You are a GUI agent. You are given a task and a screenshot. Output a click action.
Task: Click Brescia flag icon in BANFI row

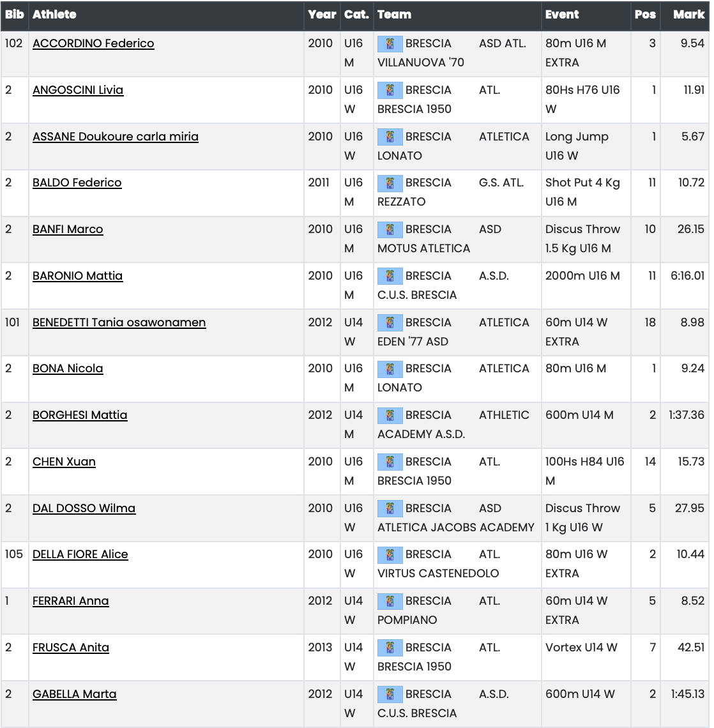tap(390, 230)
